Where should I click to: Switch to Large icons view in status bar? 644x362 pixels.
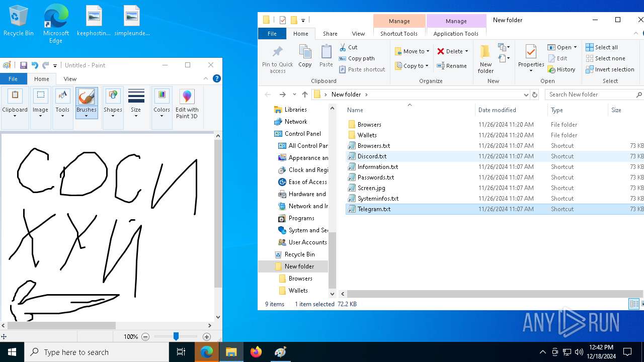click(x=641, y=304)
